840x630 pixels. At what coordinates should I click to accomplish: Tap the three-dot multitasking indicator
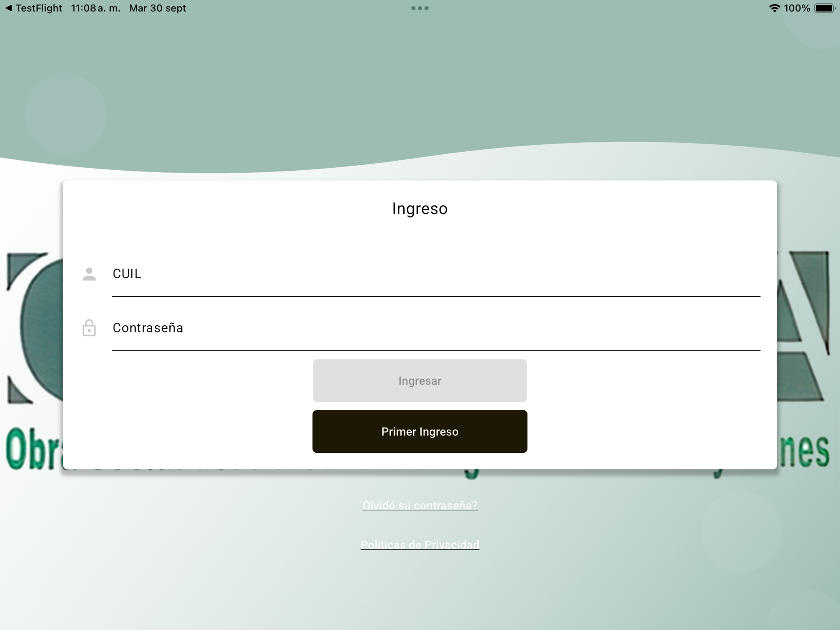pos(420,8)
